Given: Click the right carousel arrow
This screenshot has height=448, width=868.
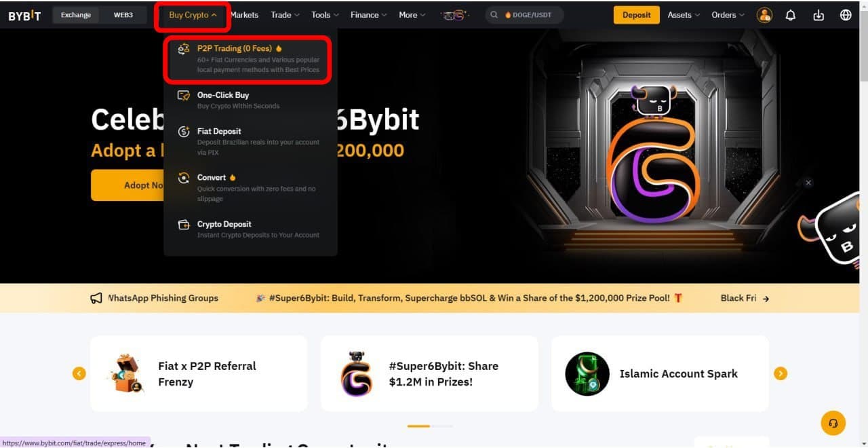Looking at the screenshot, I should (781, 373).
